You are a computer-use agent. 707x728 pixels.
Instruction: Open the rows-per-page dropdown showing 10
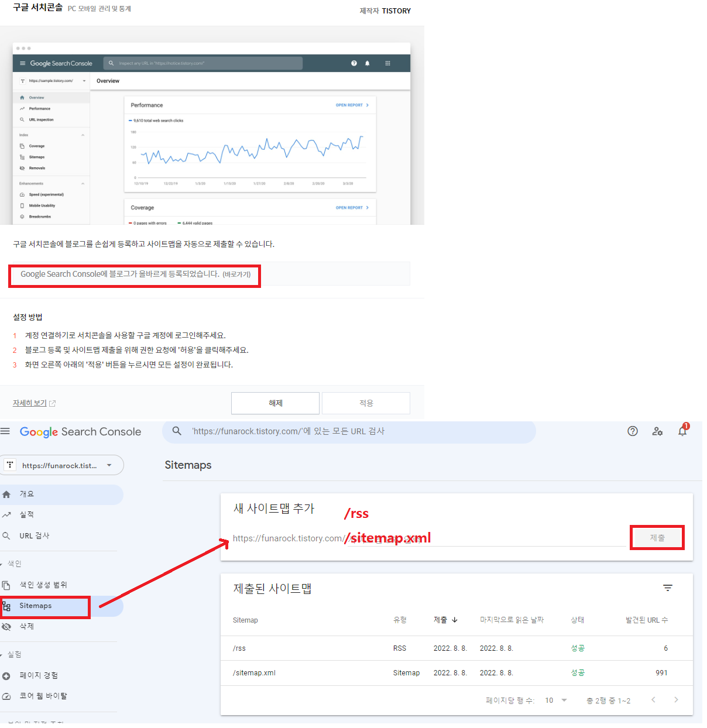point(556,700)
